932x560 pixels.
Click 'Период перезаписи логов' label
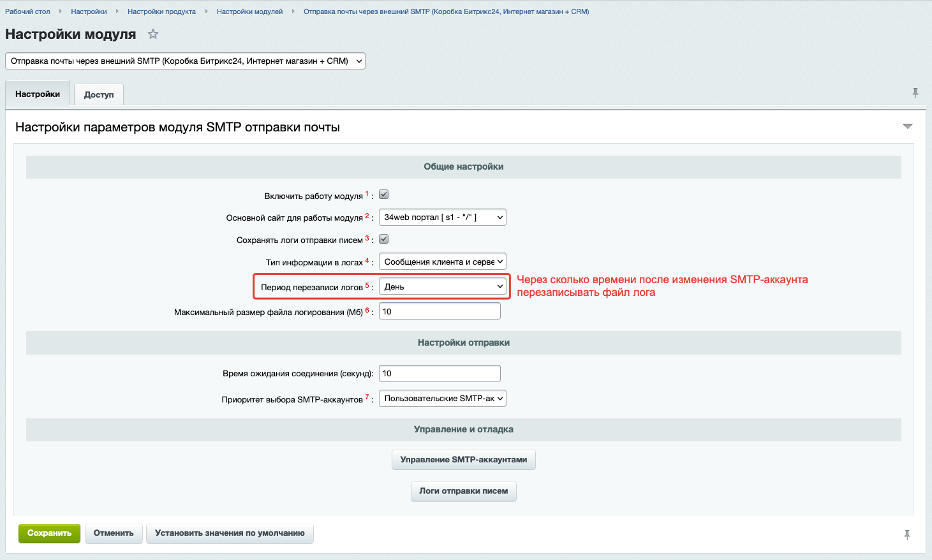tap(312, 287)
